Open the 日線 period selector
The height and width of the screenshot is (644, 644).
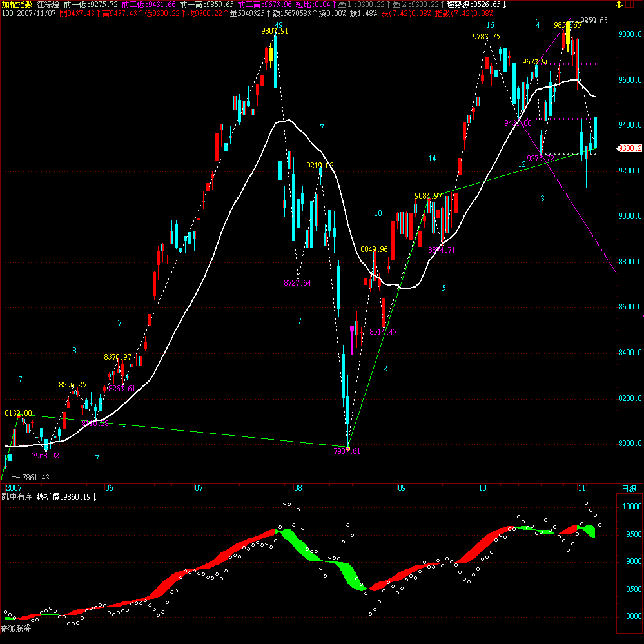pyautogui.click(x=628, y=488)
